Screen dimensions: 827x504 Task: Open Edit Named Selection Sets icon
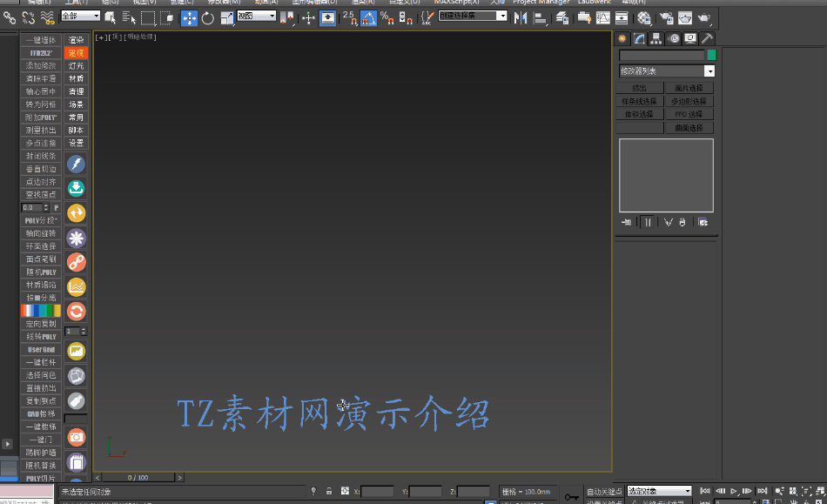click(x=427, y=18)
